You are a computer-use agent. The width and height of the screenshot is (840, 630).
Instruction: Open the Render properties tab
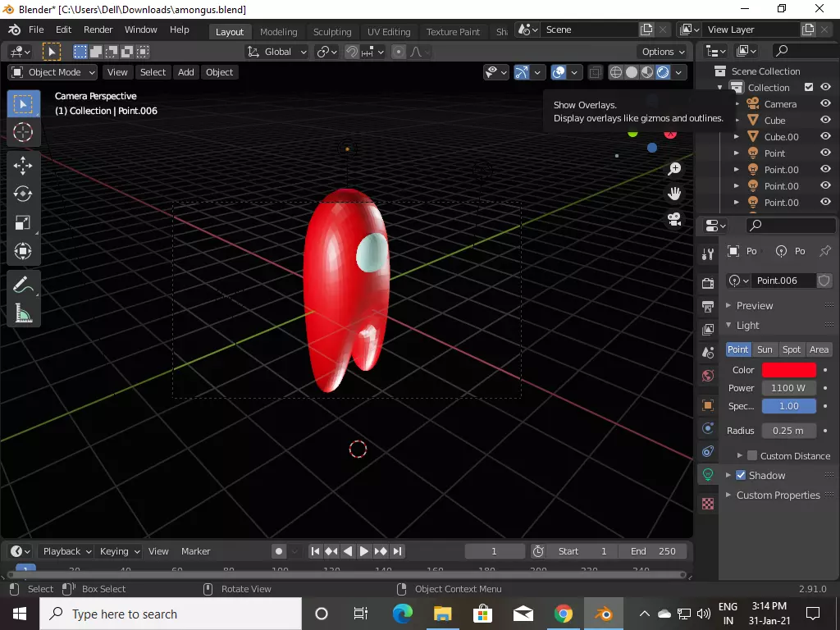(x=708, y=283)
